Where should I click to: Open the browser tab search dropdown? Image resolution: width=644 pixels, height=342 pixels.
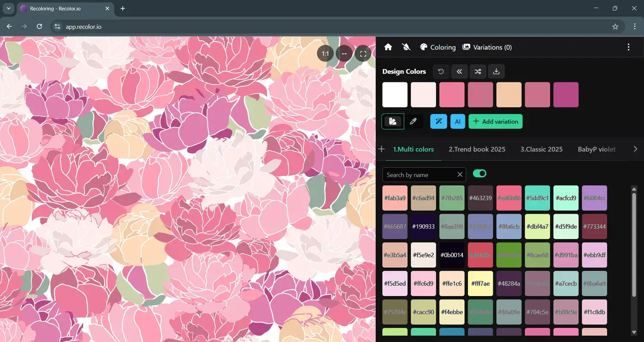click(9, 8)
